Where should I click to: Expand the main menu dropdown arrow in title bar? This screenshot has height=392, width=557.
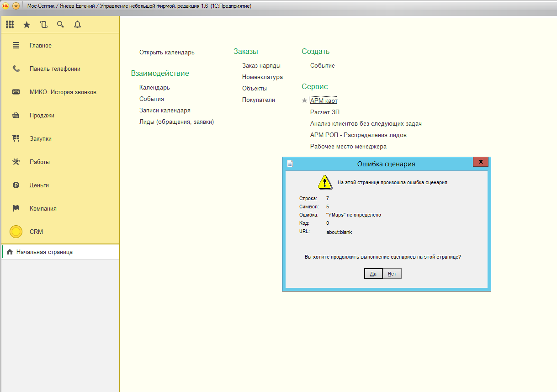pos(16,6)
